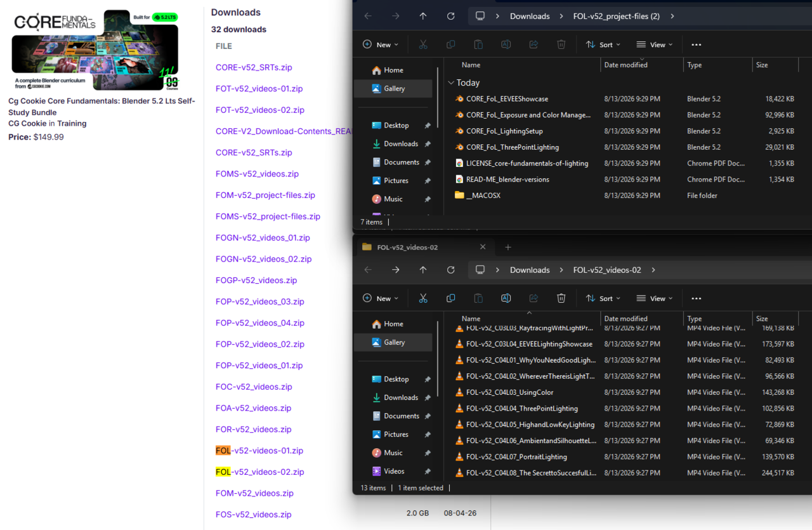Go forward in the videos-02 window

pyautogui.click(x=395, y=270)
